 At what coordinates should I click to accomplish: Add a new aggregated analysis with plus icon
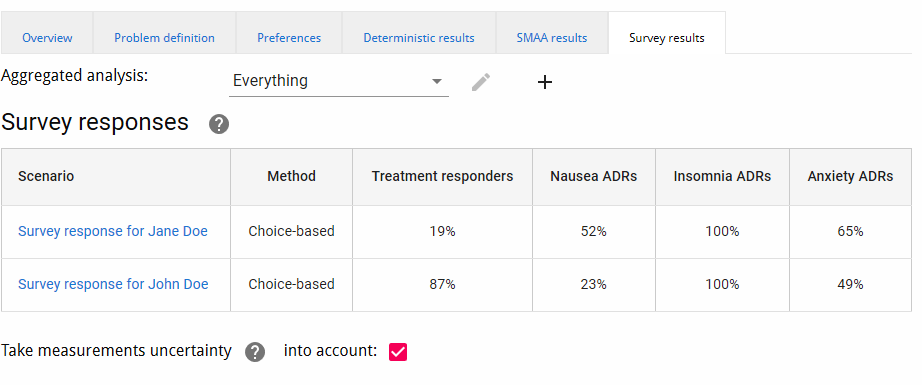tap(545, 82)
